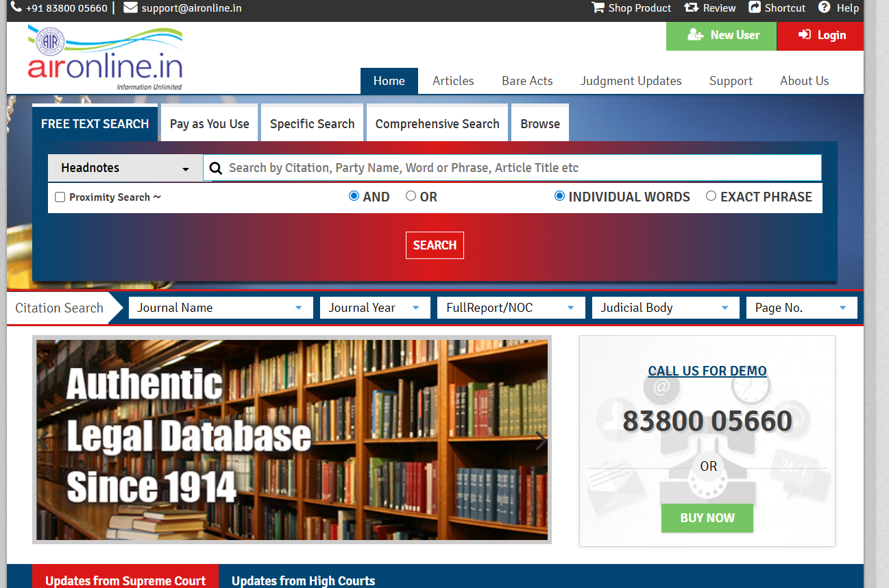The height and width of the screenshot is (588, 889).
Task: Open the Headnotes dropdown
Action: [125, 168]
